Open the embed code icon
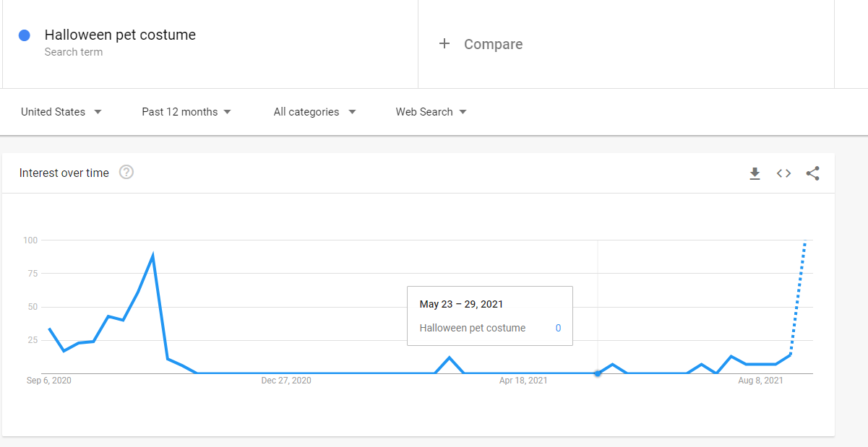This screenshot has height=447, width=868. (783, 173)
